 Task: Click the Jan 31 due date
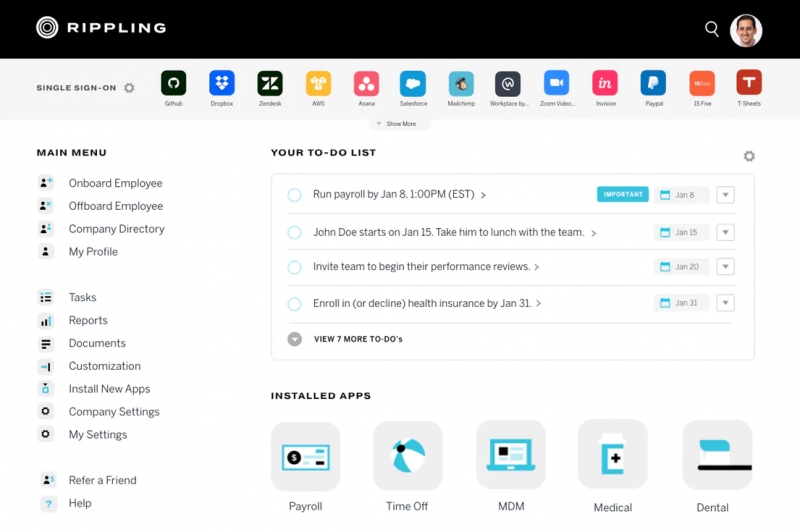[x=682, y=303]
